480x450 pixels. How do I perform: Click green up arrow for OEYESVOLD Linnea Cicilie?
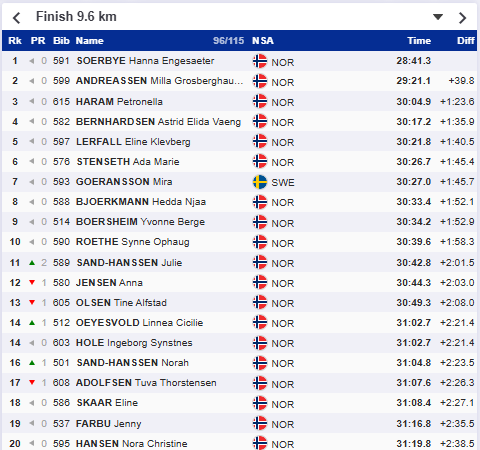(32, 323)
